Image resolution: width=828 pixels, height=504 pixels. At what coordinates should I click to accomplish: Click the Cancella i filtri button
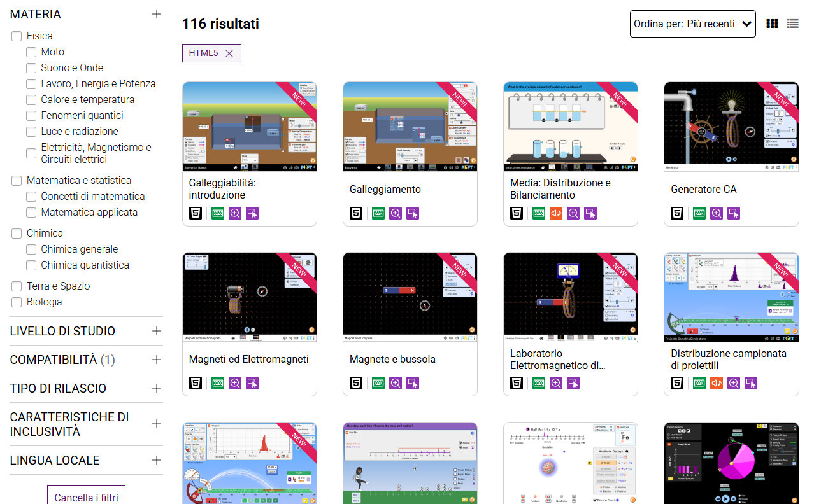tap(86, 495)
